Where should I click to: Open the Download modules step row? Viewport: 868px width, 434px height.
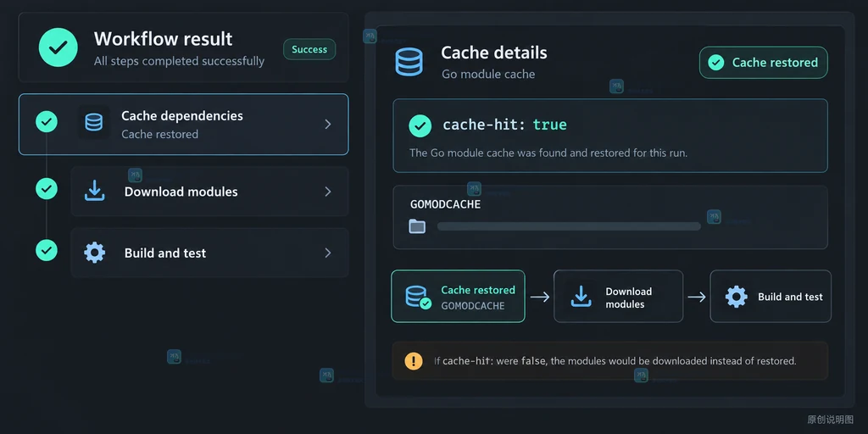click(210, 191)
